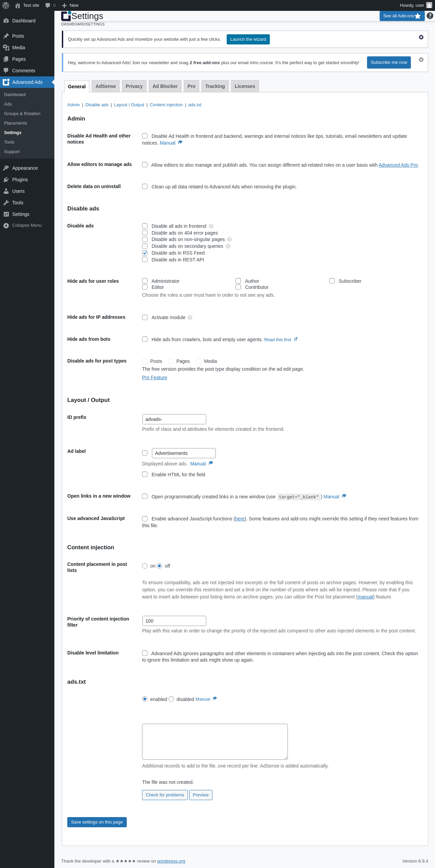Click the Launch the wizard button
435x868 pixels.
pyautogui.click(x=248, y=39)
